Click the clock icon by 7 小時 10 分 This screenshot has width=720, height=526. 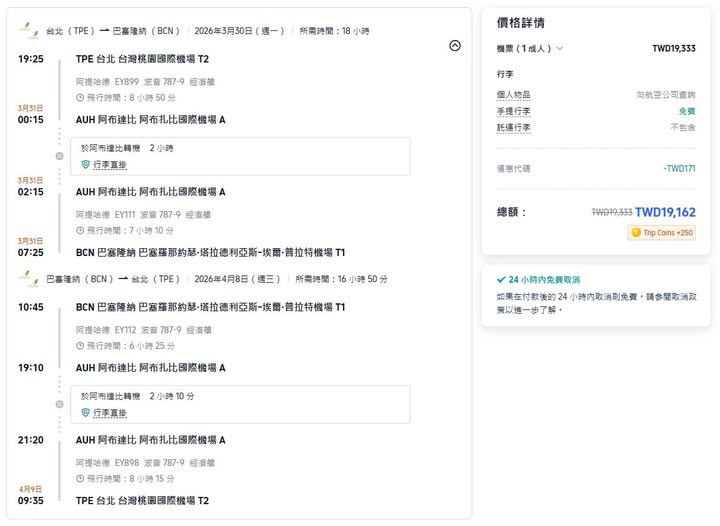pos(80,231)
